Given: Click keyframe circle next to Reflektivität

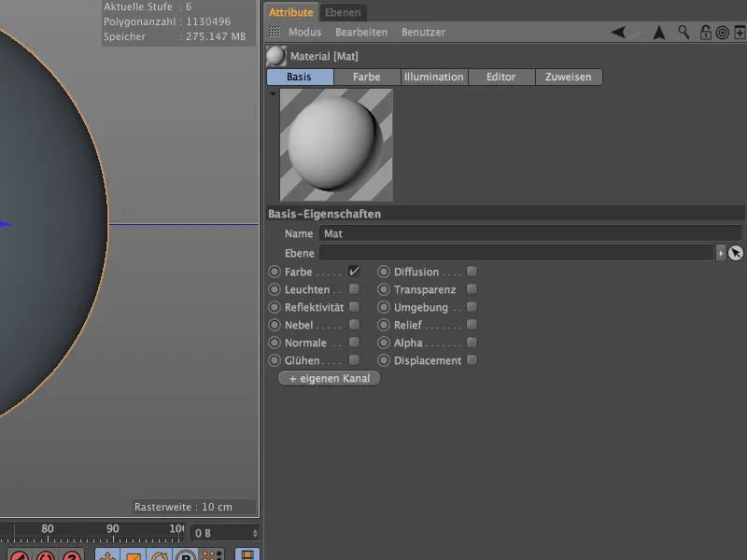Looking at the screenshot, I should (275, 307).
